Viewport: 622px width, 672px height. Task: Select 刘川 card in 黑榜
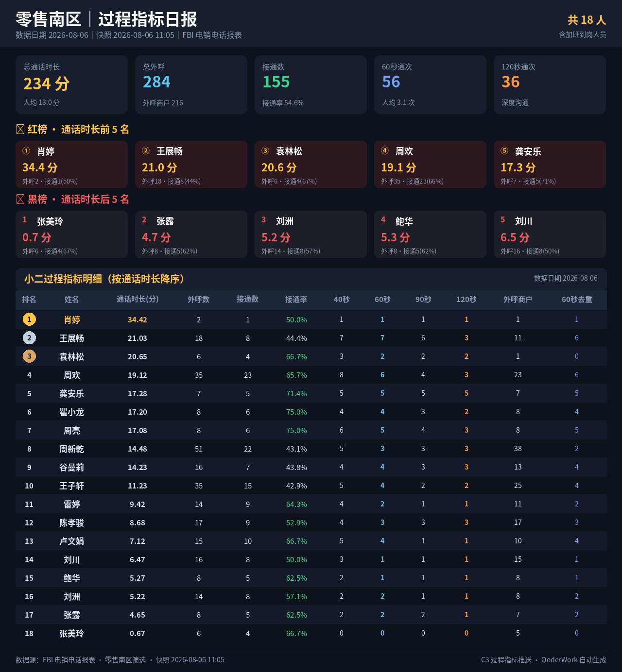coord(550,234)
